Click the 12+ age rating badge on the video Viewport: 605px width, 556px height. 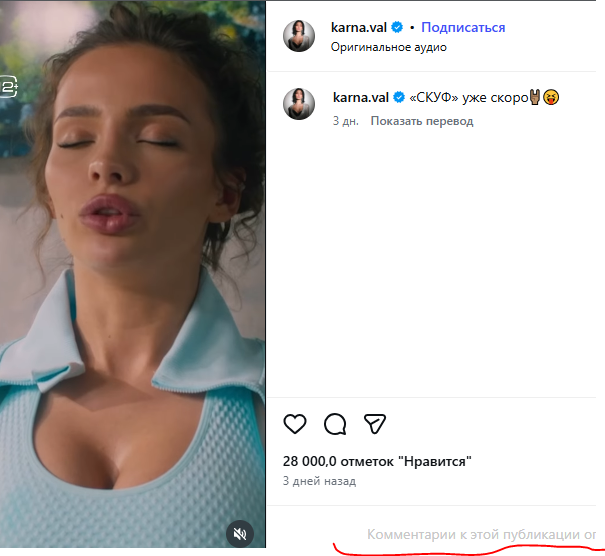coord(7,87)
